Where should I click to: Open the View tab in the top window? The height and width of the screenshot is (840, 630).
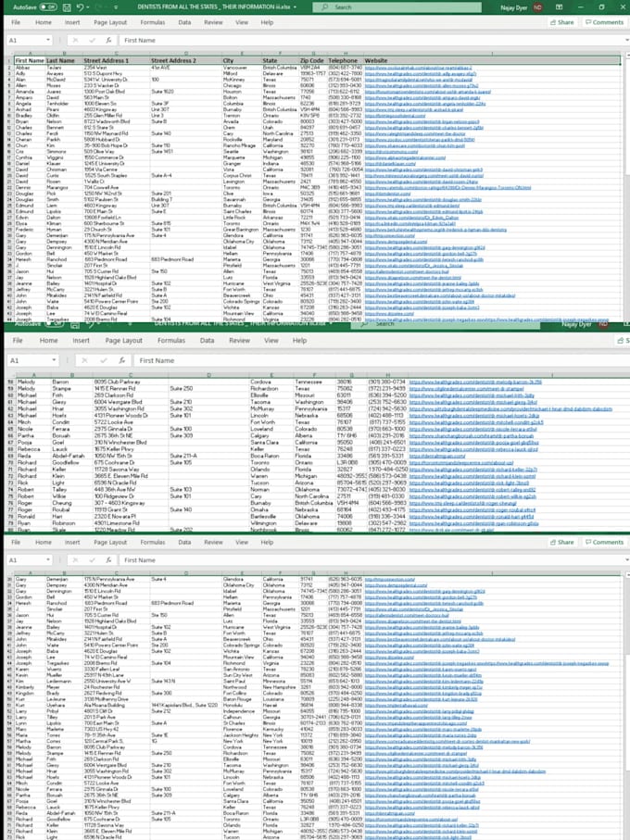[242, 22]
